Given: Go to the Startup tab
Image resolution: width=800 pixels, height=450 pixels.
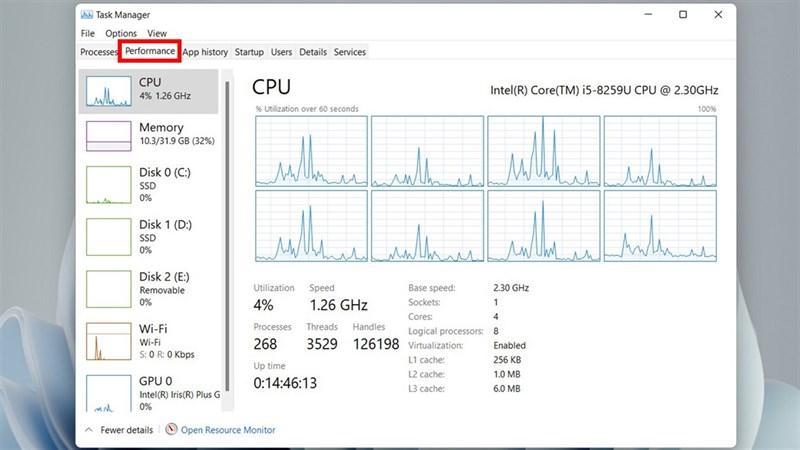Looking at the screenshot, I should [x=249, y=52].
